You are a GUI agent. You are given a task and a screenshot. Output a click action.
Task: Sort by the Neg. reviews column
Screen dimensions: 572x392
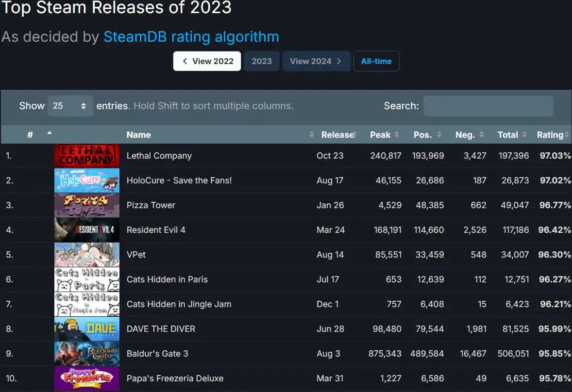point(482,135)
